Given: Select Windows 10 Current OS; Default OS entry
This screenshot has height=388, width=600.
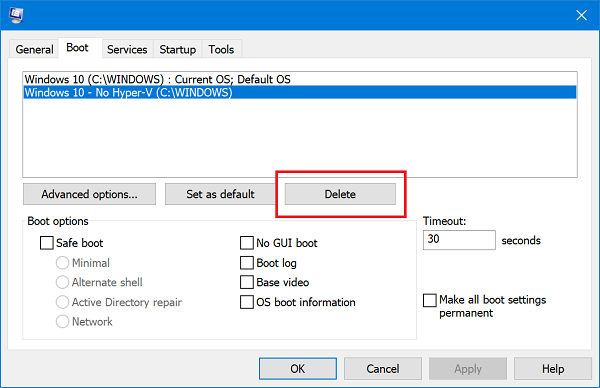Looking at the screenshot, I should point(300,79).
